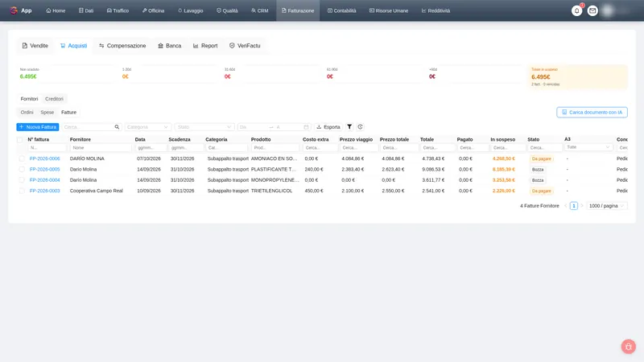The image size is (644, 362).
Task: Click the Da start date field
Action: [252, 127]
